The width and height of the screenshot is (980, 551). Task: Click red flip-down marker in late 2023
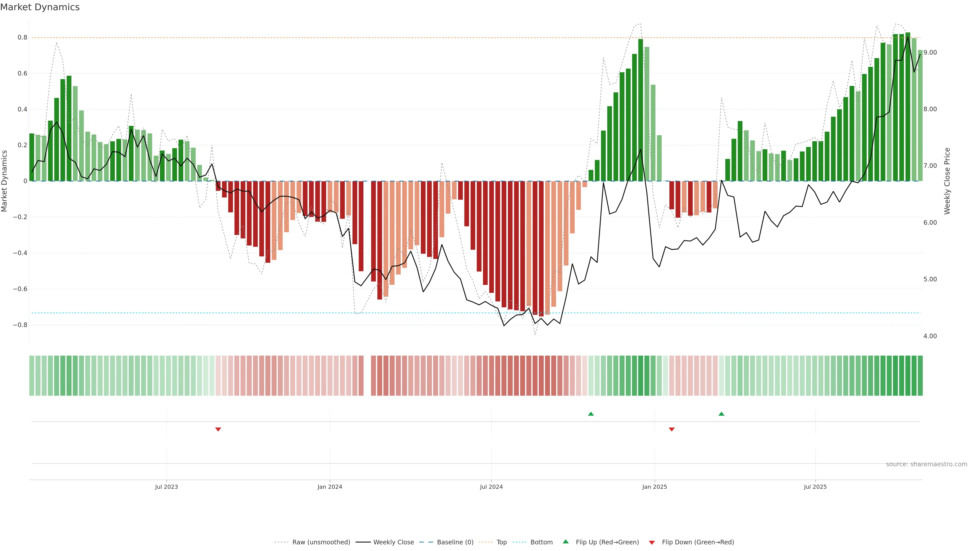(218, 429)
